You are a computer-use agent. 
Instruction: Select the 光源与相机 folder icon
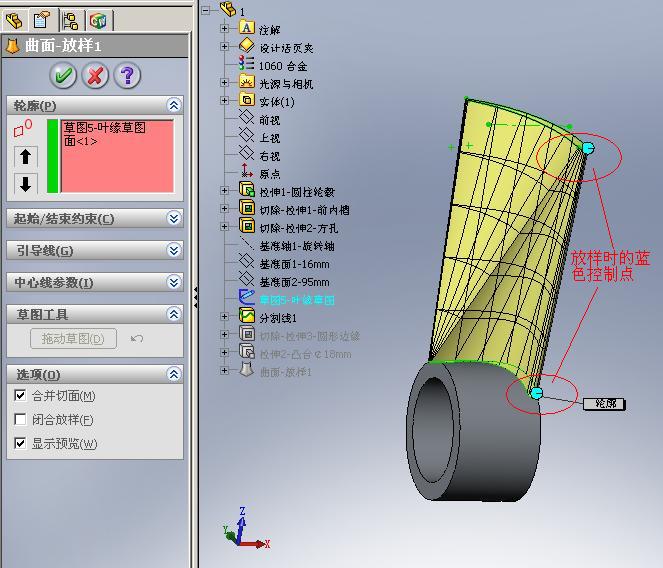pyautogui.click(x=247, y=81)
